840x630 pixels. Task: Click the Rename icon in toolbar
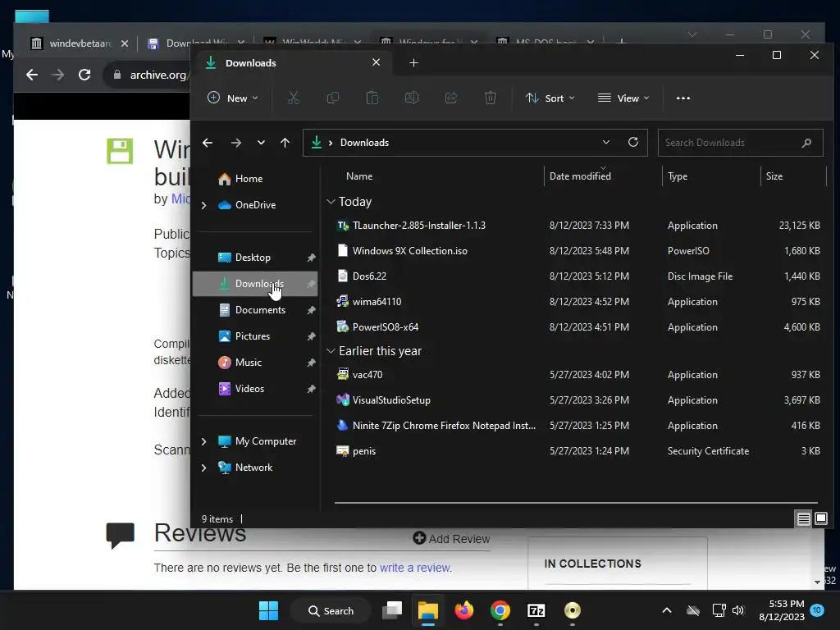pos(412,98)
